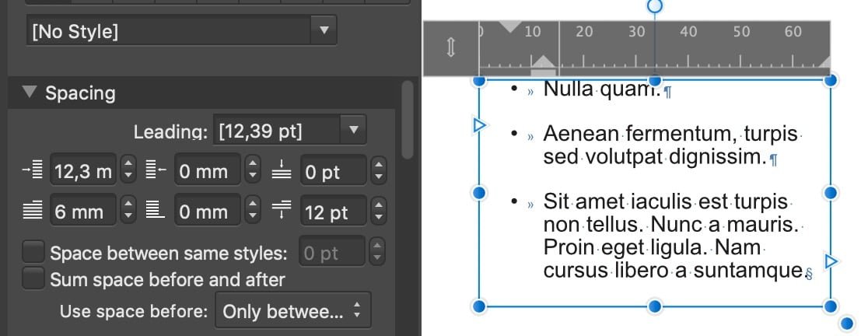Click the left indent icon

pos(32,170)
